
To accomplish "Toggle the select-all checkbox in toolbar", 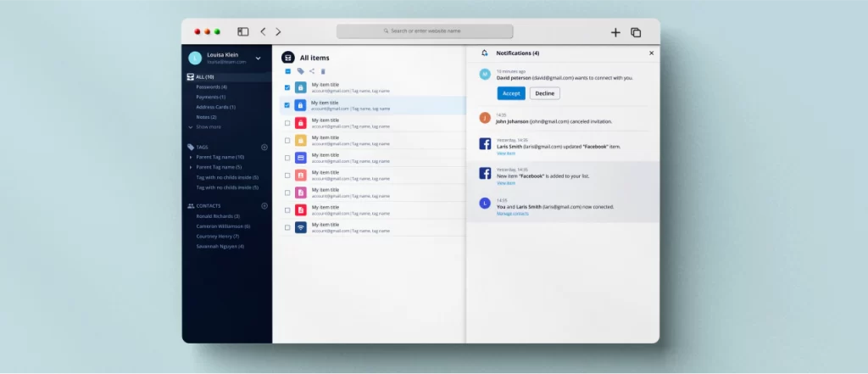I will coord(288,71).
